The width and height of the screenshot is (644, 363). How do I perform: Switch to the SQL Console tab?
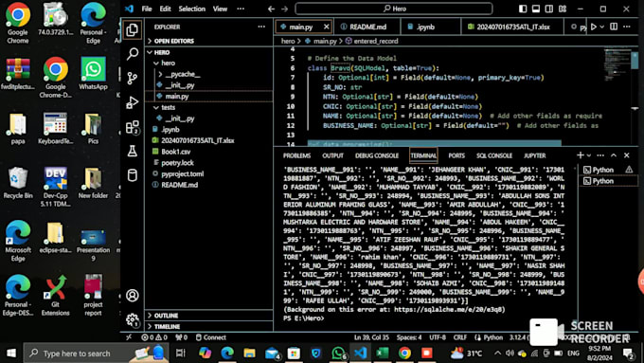tap(494, 155)
